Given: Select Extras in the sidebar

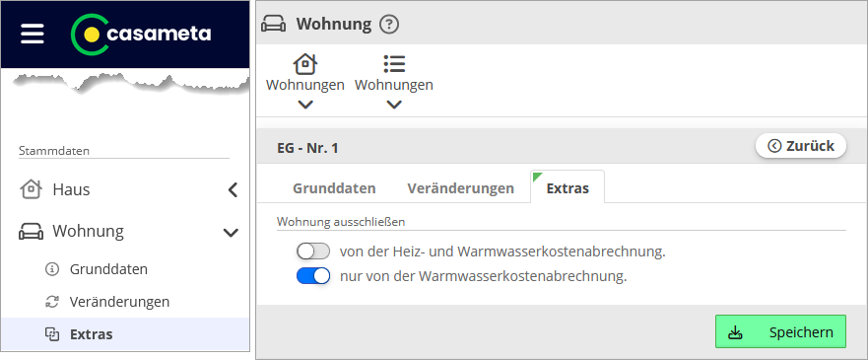Looking at the screenshot, I should [125, 334].
